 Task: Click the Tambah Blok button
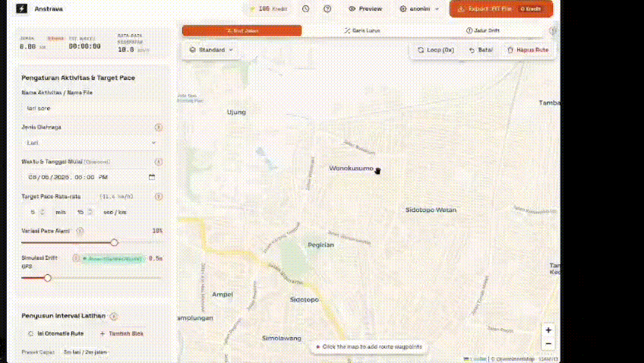122,334
